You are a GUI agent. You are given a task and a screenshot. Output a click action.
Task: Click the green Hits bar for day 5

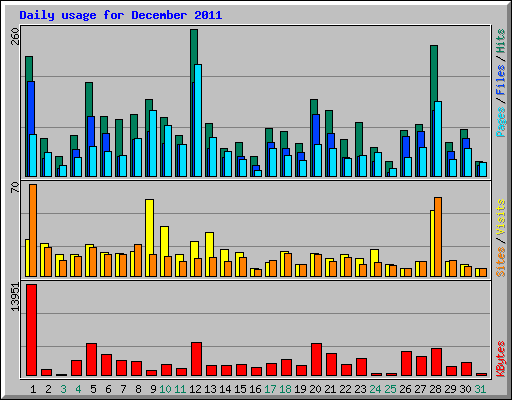89,100
